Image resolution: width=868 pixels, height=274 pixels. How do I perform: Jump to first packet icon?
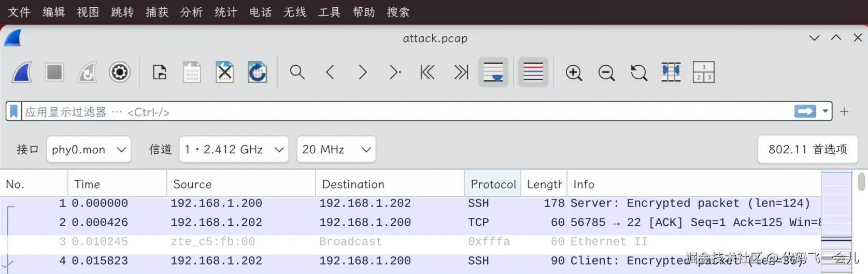pyautogui.click(x=427, y=72)
